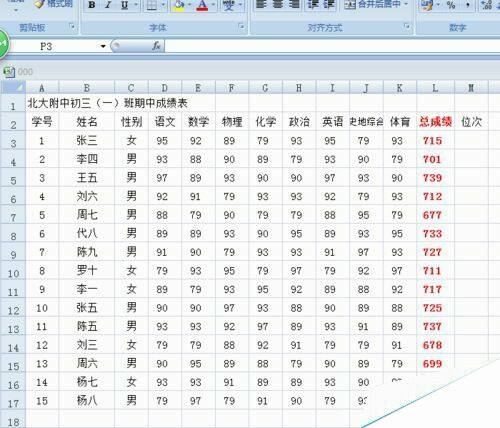Open the Font (字体) dialog launcher

click(x=241, y=26)
